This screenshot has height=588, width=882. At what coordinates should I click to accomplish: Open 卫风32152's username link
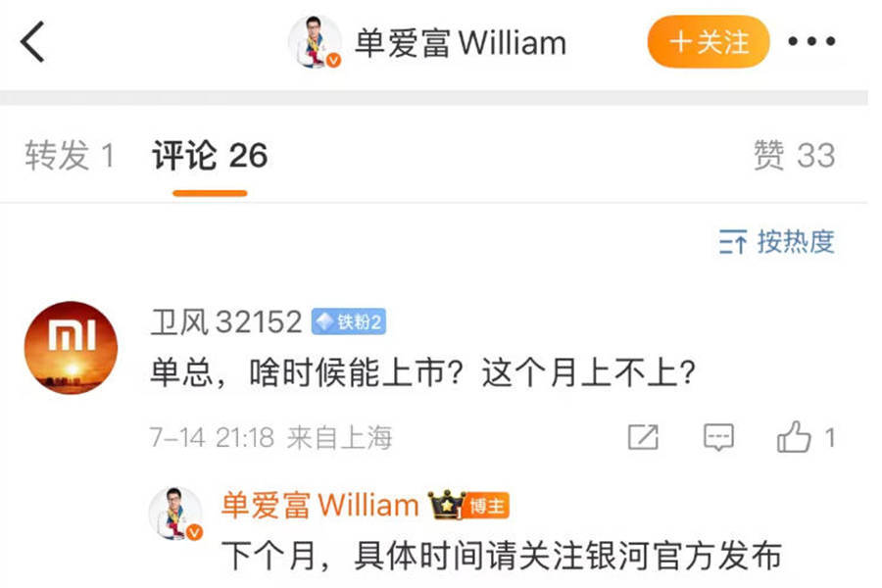tap(226, 322)
